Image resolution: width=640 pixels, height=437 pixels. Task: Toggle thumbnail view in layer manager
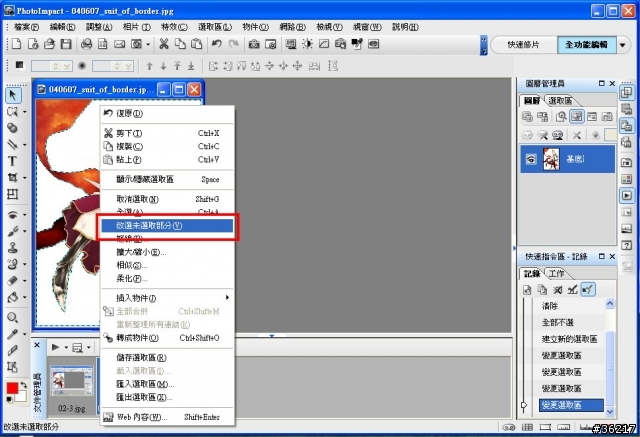pos(576,117)
